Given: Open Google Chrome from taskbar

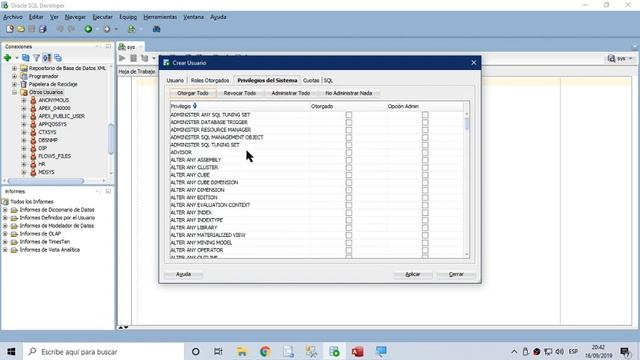Looking at the screenshot, I should click(265, 351).
